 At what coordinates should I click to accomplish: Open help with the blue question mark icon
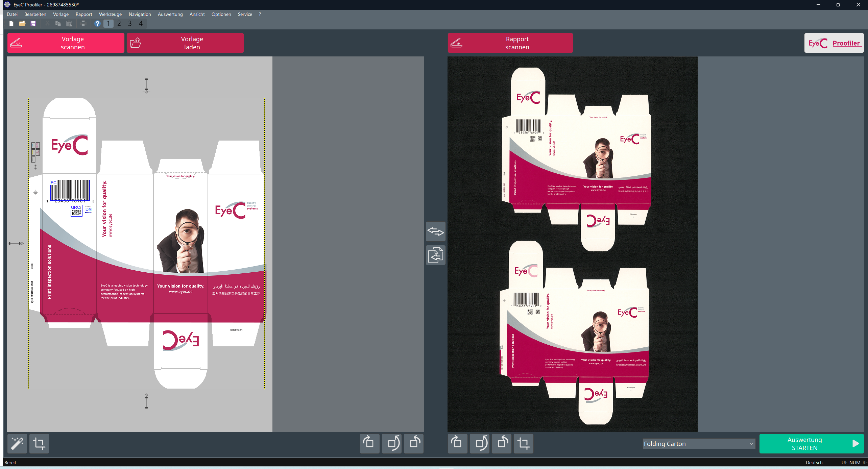click(97, 24)
